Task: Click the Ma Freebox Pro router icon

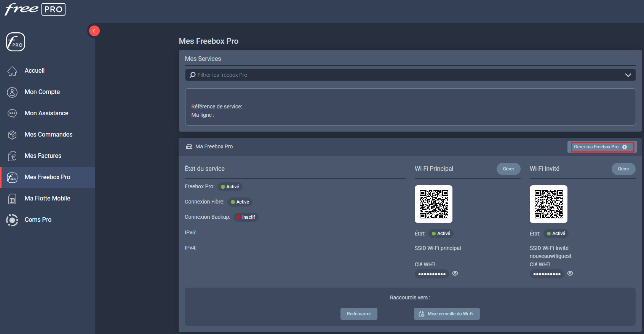Action: 189,147
